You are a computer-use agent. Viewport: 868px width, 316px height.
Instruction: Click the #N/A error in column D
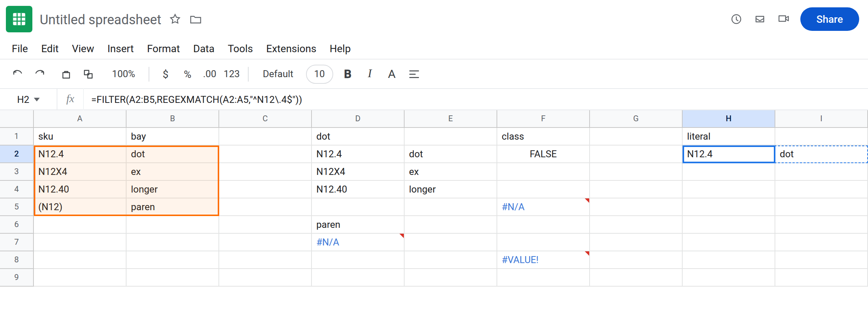[x=358, y=242]
